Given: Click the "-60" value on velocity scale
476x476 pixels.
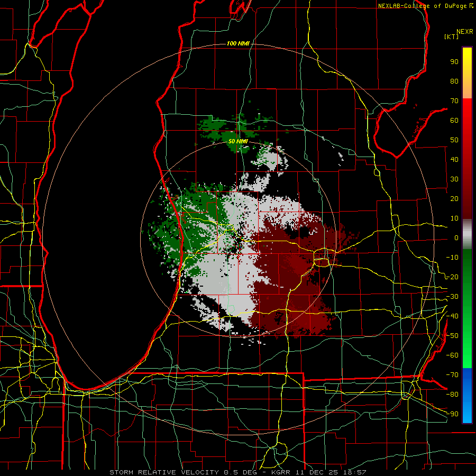Looking at the screenshot, I should coord(452,355).
